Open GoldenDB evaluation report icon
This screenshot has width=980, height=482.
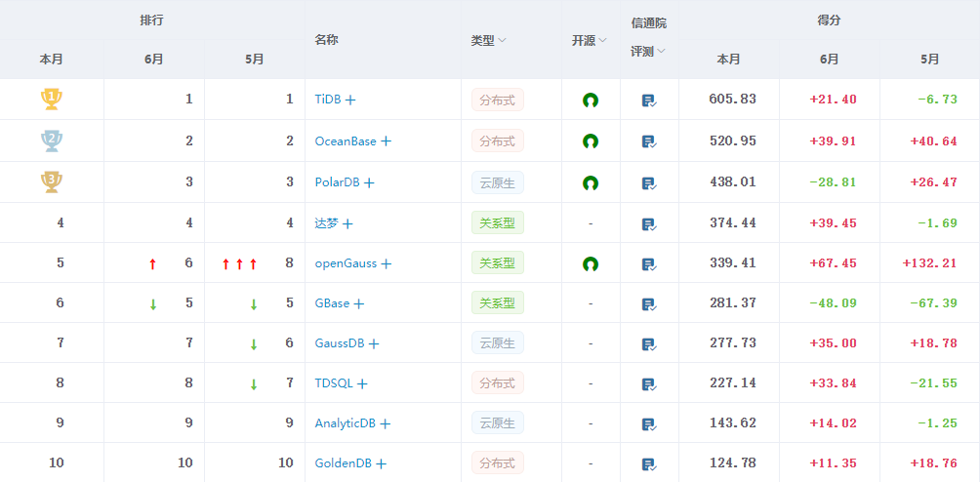(x=649, y=463)
